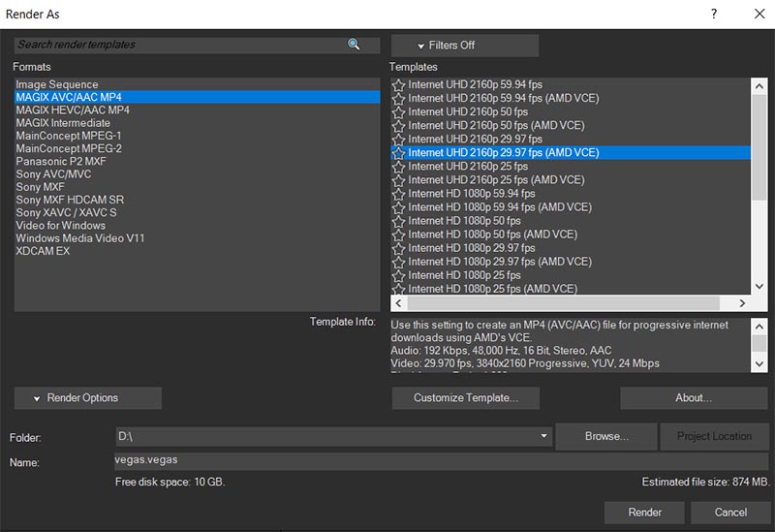775x532 pixels.
Task: Click templates horizontal scroll right arrow
Action: pos(742,303)
